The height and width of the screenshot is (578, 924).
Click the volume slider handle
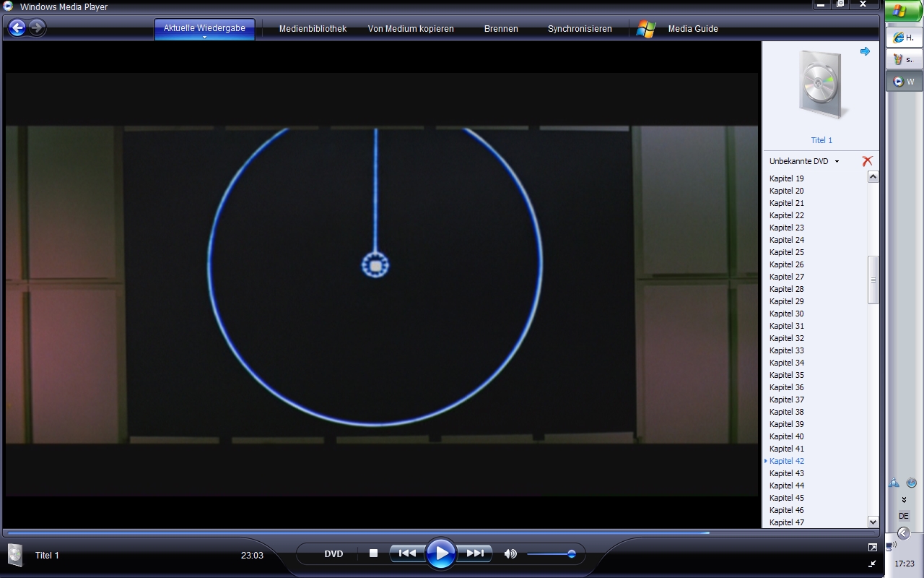pyautogui.click(x=571, y=554)
